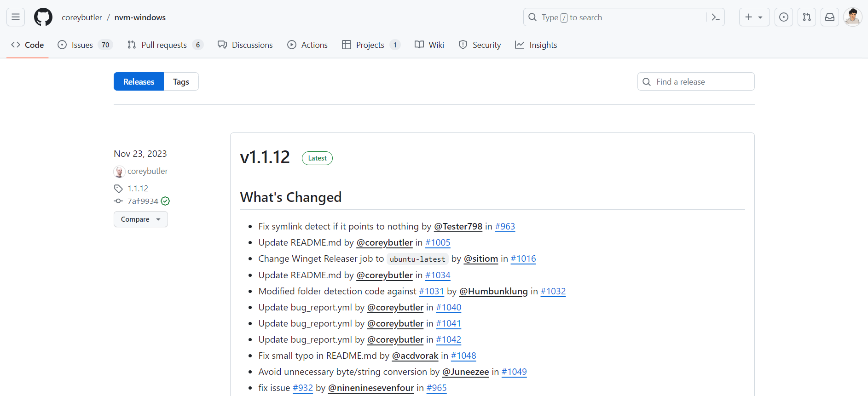Image resolution: width=868 pixels, height=396 pixels.
Task: Click the coreybutler avatar beside release author
Action: point(119,172)
